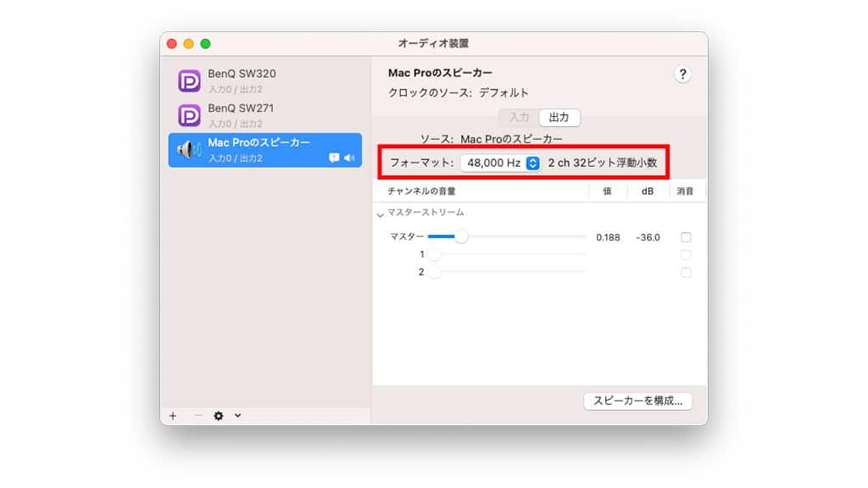868x488 pixels.
Task: Mute the マスター channel checkbox
Action: click(686, 237)
